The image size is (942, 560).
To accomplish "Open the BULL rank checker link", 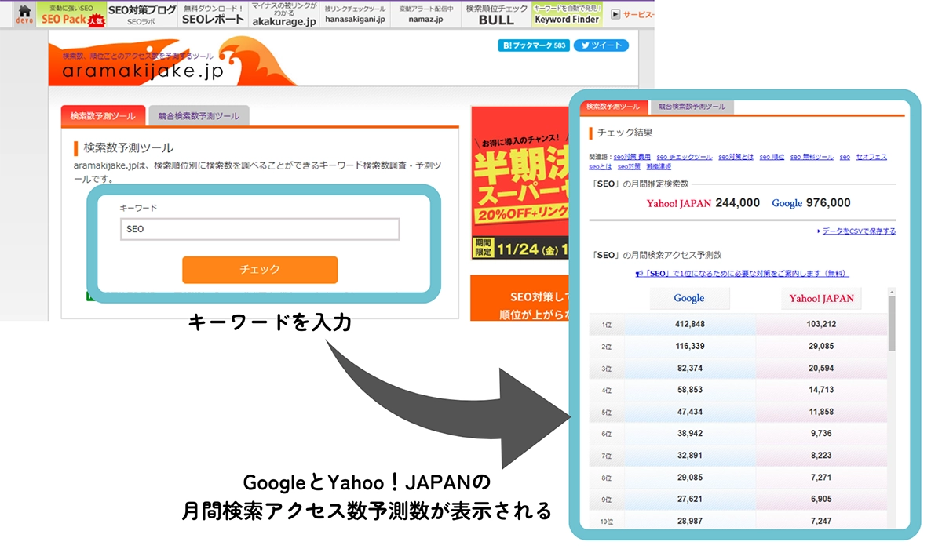I will pos(496,14).
